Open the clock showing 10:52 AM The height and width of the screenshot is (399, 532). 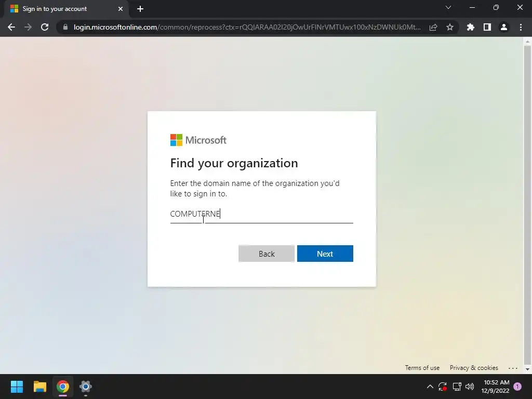click(495, 387)
